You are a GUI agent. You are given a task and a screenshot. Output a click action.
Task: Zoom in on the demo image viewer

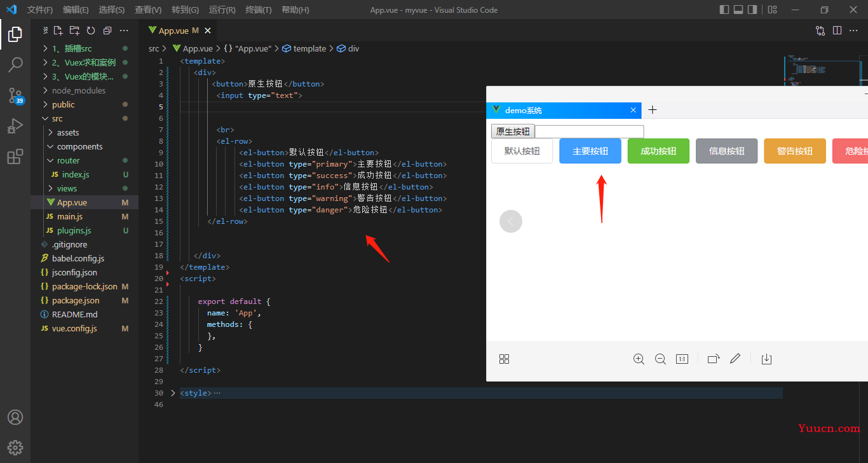[x=639, y=359]
